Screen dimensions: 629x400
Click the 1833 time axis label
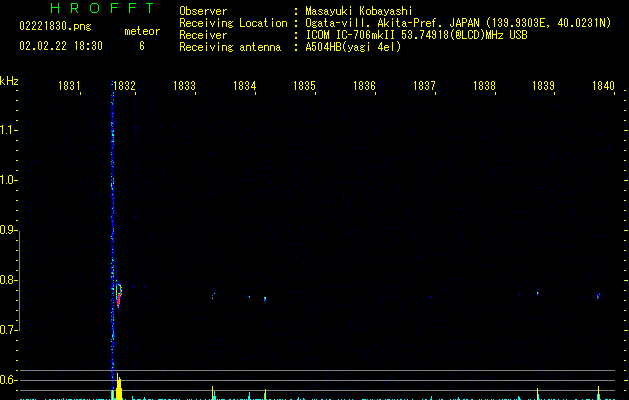click(184, 86)
